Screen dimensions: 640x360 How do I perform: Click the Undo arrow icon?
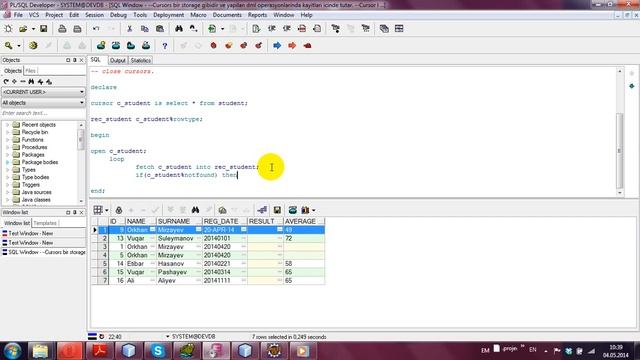pos(96,29)
